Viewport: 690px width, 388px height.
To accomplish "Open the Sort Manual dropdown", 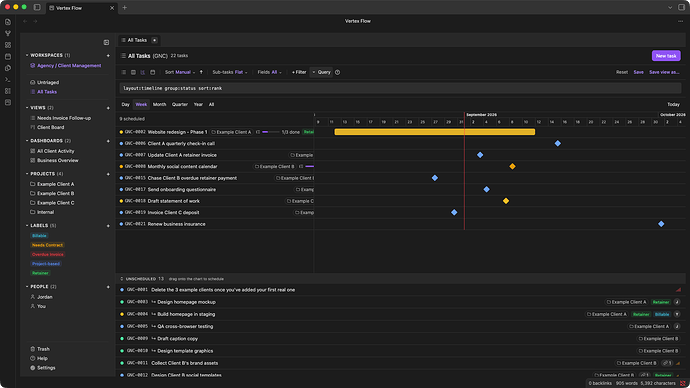I will pos(180,72).
